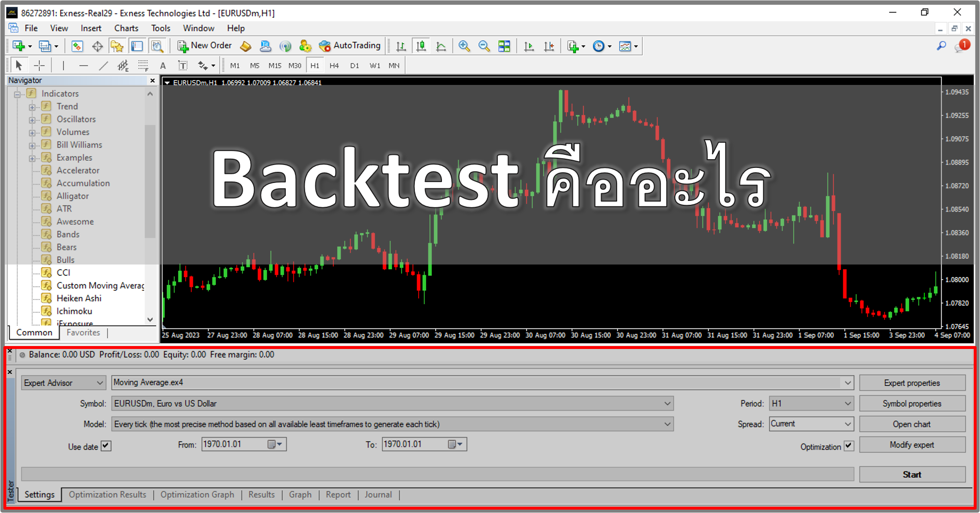980x513 pixels.
Task: Open the Moving Average.ex4 expert dropdown
Action: click(482, 382)
